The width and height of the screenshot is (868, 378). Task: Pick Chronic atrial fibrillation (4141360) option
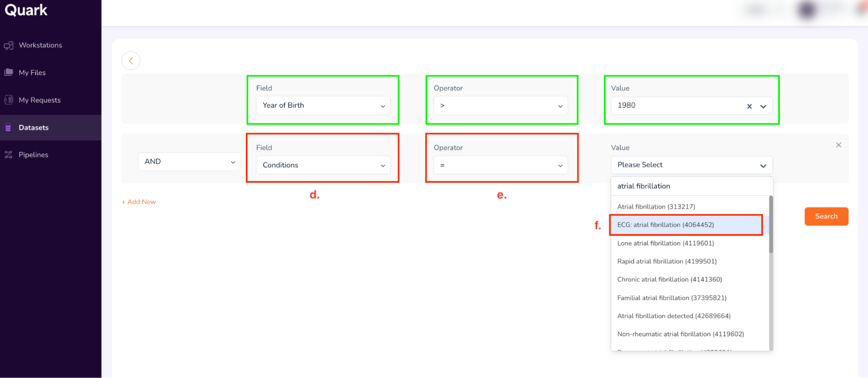(670, 279)
